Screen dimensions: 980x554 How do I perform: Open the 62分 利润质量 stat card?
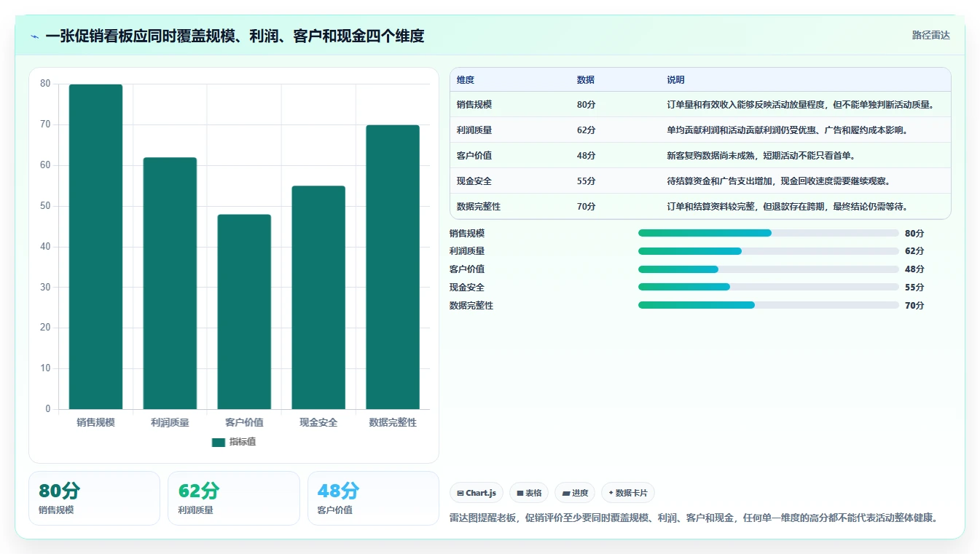[x=234, y=498]
